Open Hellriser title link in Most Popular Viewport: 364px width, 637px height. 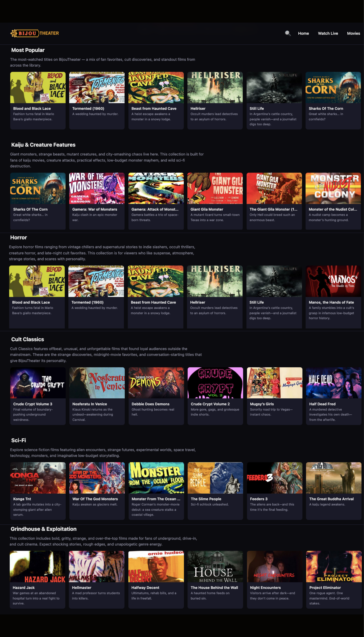coord(198,108)
